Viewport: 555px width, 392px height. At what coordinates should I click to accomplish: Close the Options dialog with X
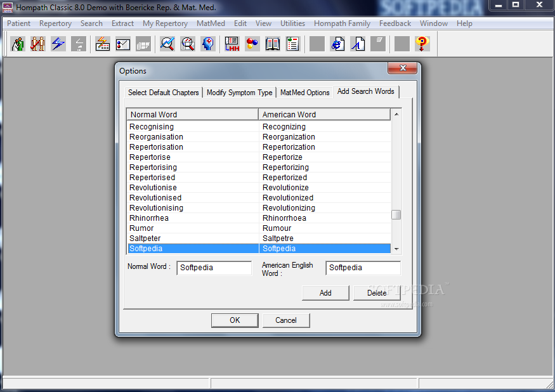tap(402, 68)
